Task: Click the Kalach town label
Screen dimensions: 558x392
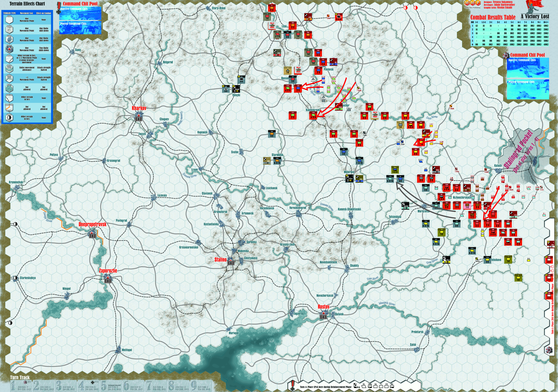Action: pyautogui.click(x=498, y=166)
